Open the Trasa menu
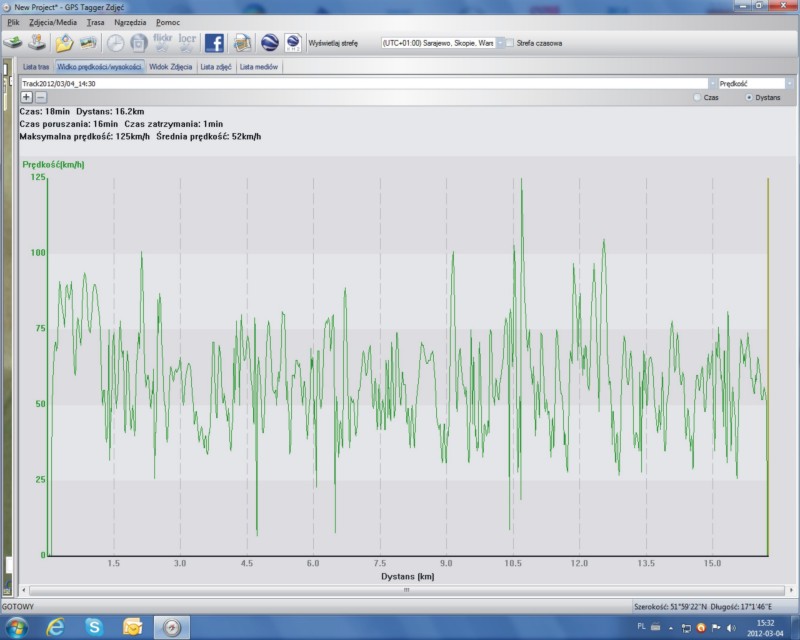Image resolution: width=800 pixels, height=640 pixels. (x=95, y=22)
